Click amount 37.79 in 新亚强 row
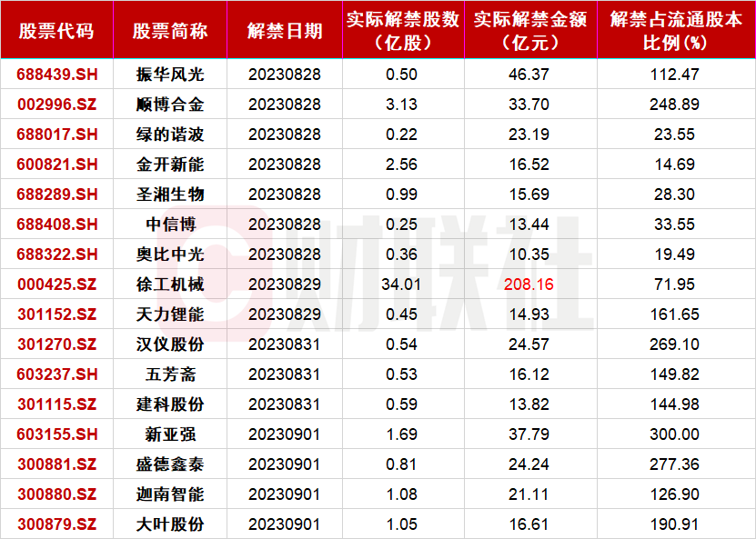This screenshot has height=539, width=756. click(529, 434)
